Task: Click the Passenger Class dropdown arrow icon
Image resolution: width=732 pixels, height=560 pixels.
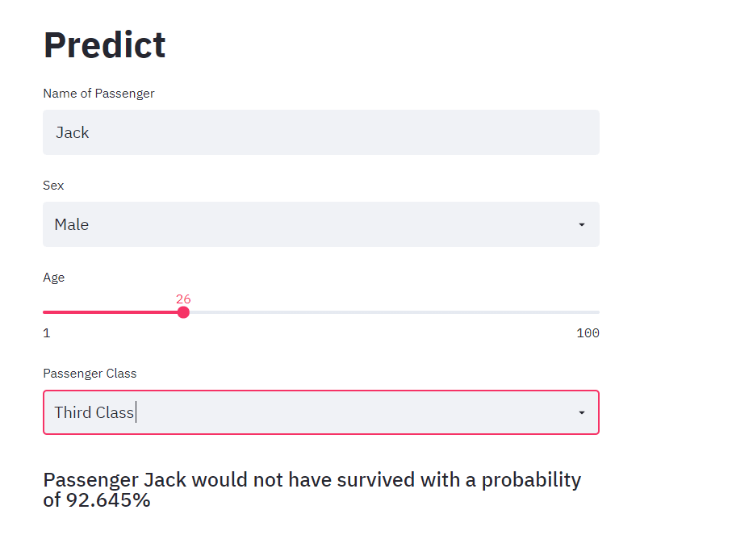Action: point(582,412)
